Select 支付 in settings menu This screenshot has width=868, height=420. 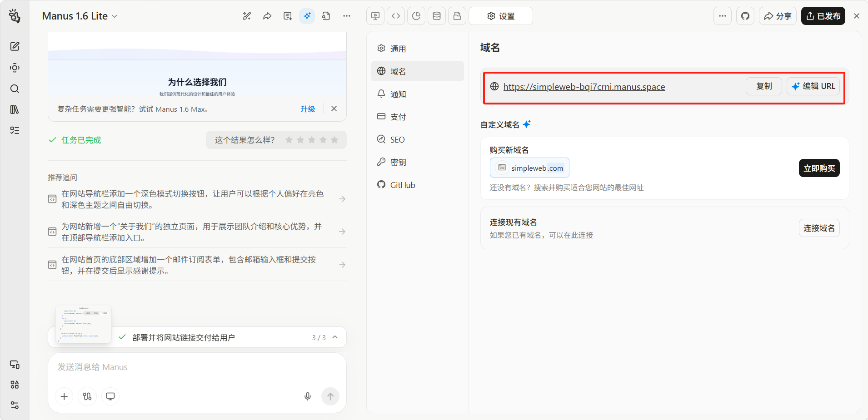[x=418, y=117]
